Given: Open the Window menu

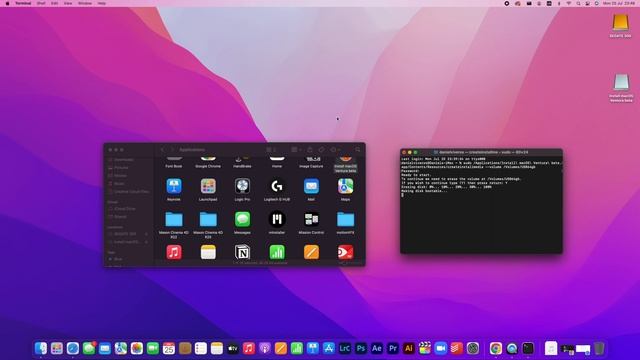Looking at the screenshot, I should click(x=85, y=3).
